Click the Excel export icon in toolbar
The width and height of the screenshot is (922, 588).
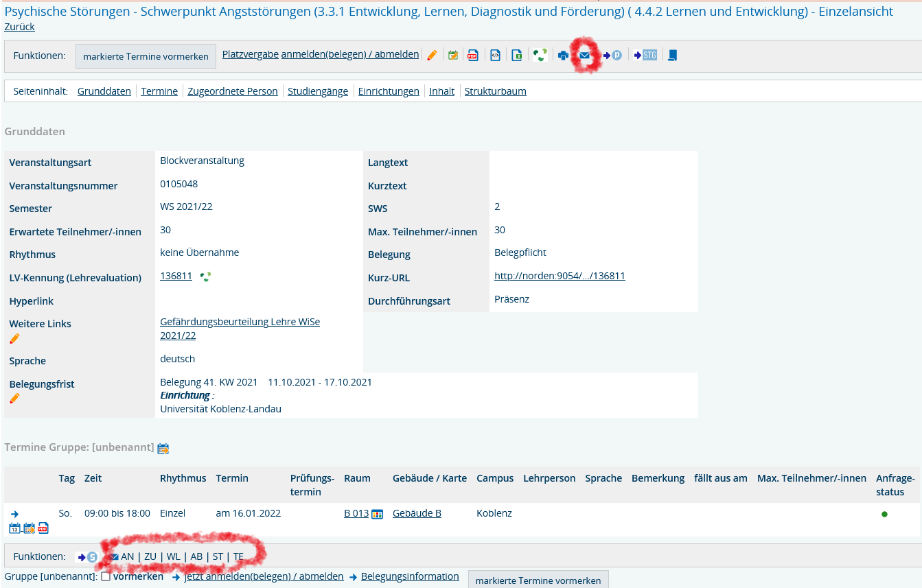(x=517, y=56)
